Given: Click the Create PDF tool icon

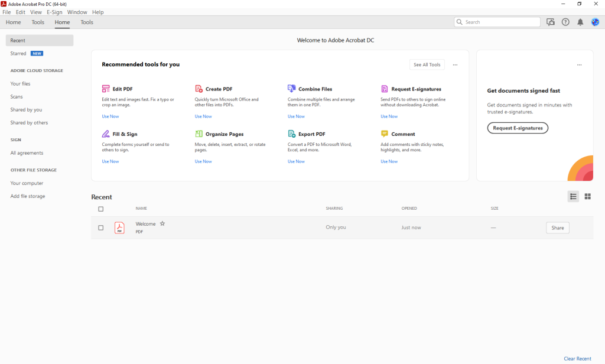Looking at the screenshot, I should pyautogui.click(x=199, y=89).
